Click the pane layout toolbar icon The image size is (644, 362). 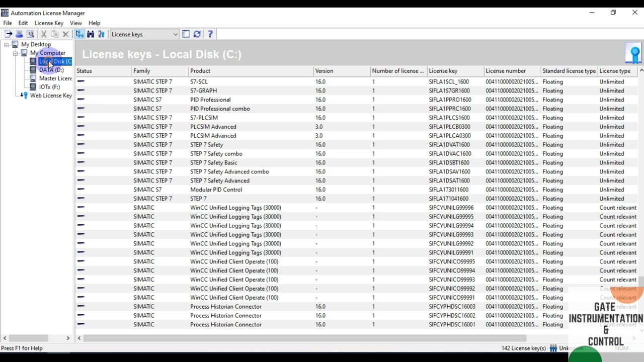(x=186, y=34)
